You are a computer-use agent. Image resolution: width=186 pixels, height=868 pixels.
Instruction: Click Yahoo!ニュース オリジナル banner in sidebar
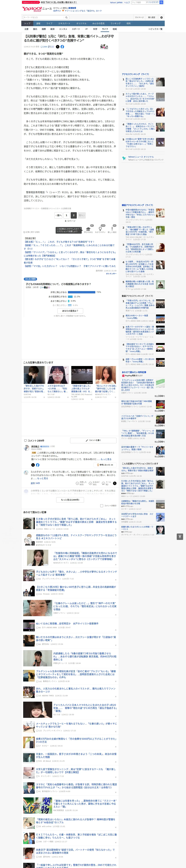pos(143,158)
